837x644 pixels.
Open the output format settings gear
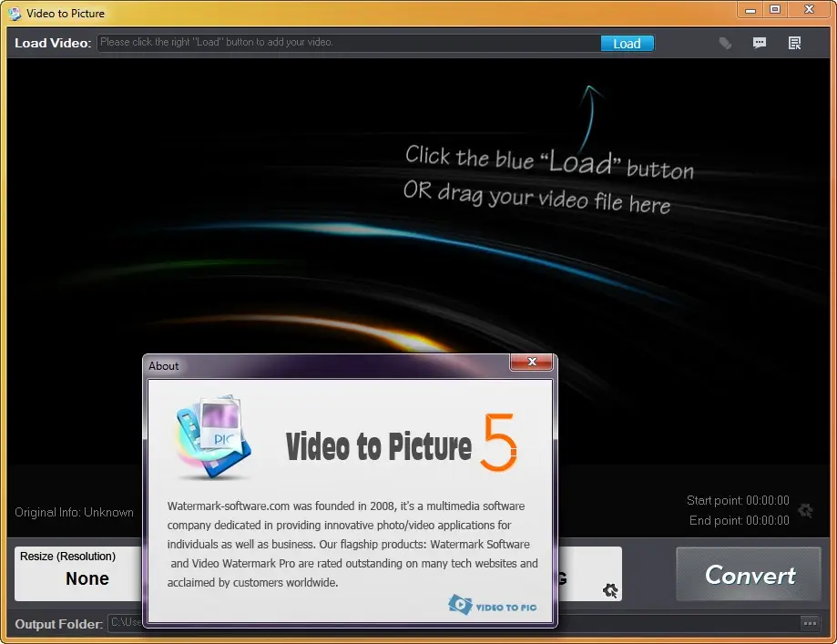click(x=609, y=590)
